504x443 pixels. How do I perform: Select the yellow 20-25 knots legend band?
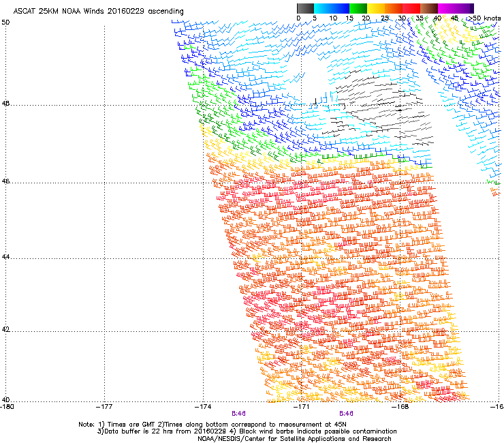(x=376, y=8)
